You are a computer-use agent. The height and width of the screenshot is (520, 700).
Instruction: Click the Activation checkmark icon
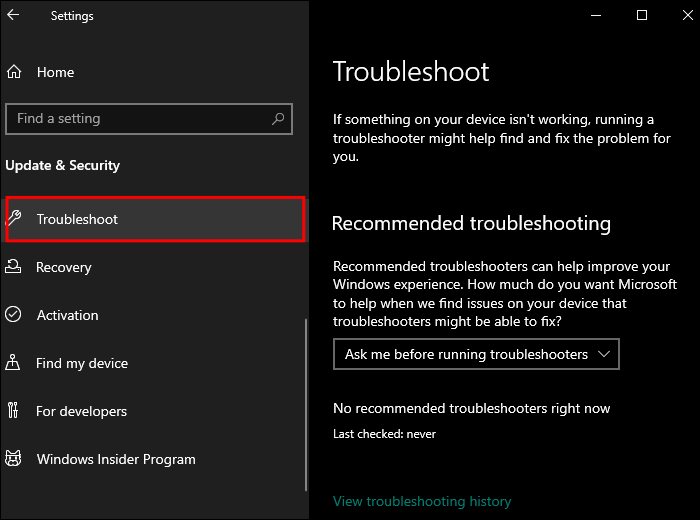click(14, 315)
